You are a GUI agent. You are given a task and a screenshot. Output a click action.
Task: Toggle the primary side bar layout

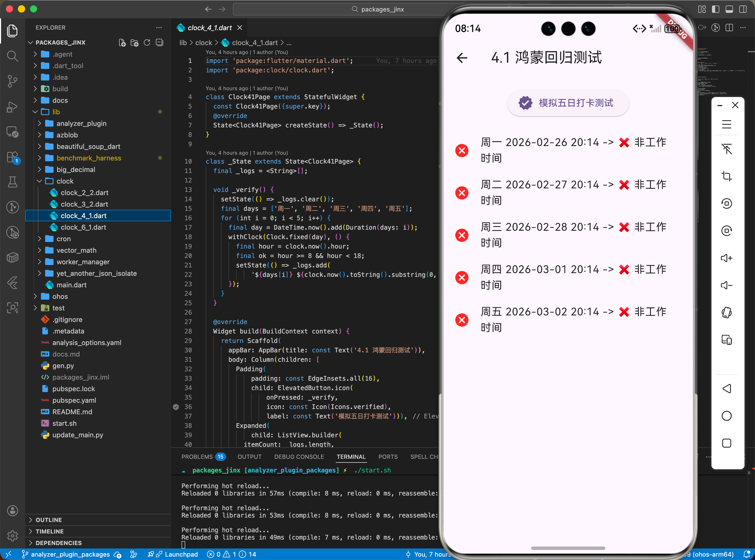coord(715,9)
